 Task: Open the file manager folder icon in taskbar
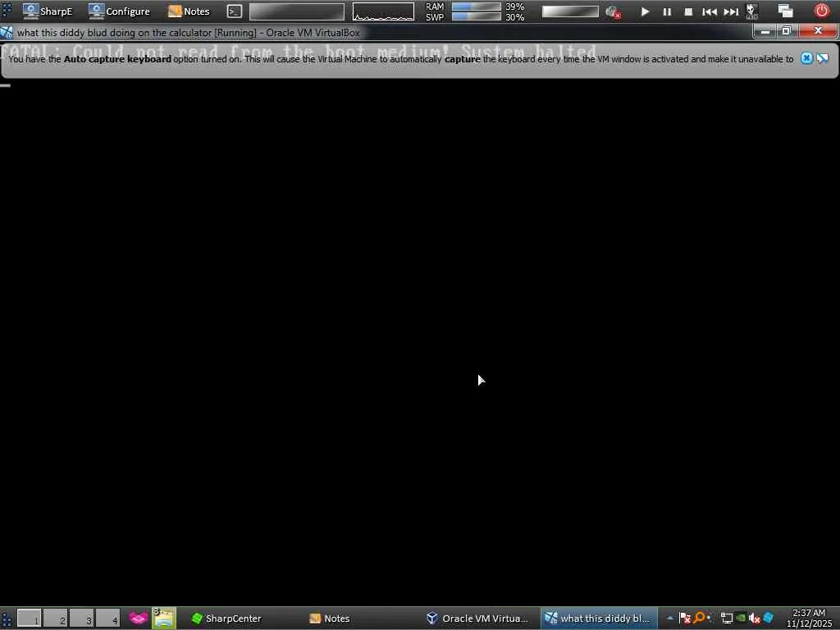[164, 618]
